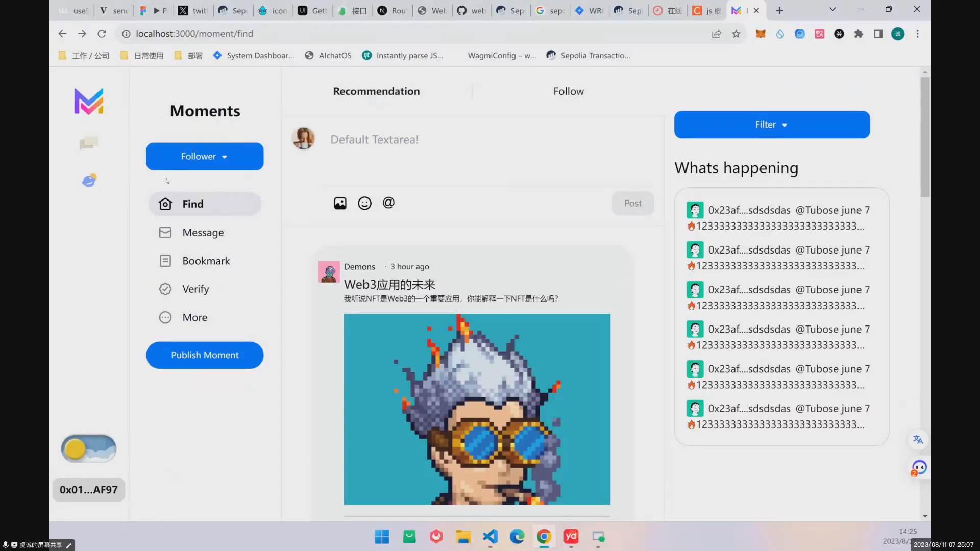Expand the Filter dropdown
980x551 pixels.
tap(772, 124)
